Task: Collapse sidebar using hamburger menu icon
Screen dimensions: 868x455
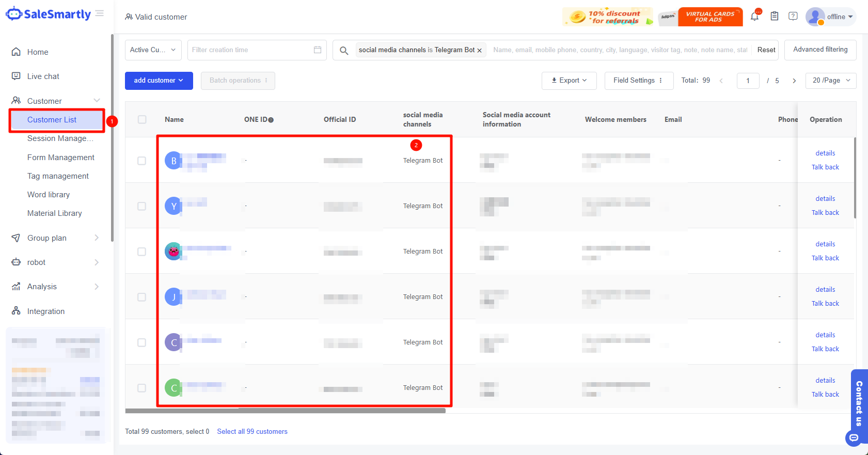Action: [x=100, y=13]
